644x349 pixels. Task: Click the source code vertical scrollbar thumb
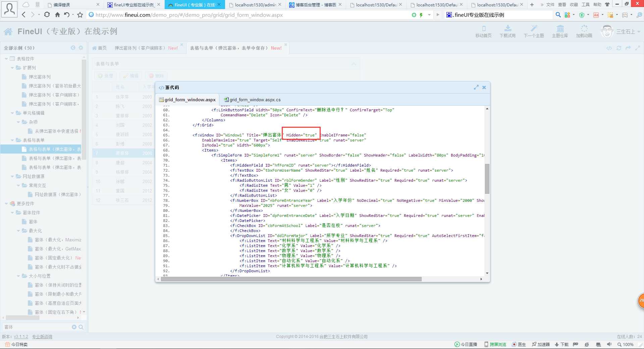tap(487, 179)
